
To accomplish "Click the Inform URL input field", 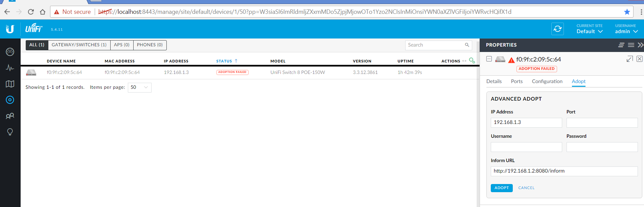I will (x=564, y=171).
